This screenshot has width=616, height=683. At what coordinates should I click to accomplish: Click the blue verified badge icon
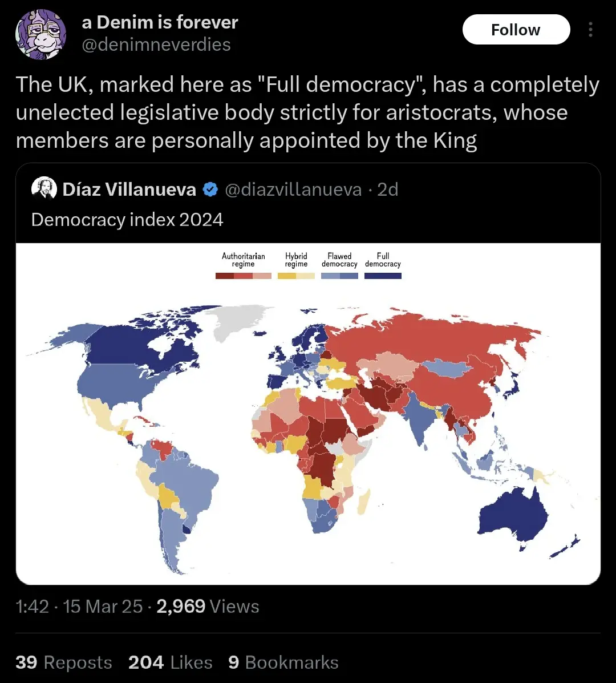[210, 189]
